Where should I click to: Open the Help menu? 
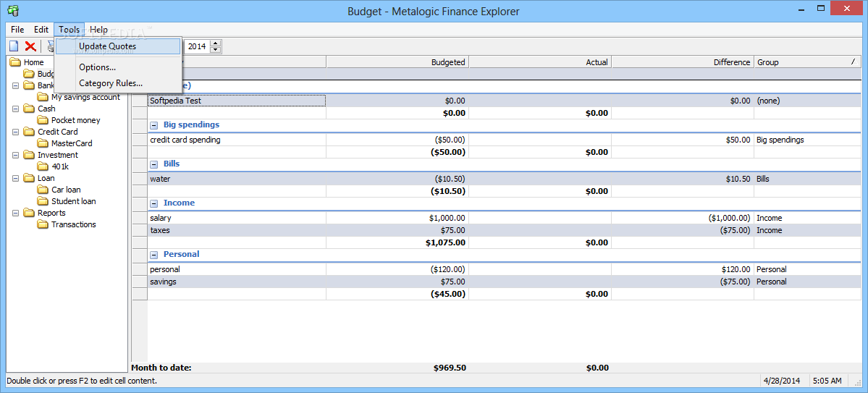coord(98,30)
